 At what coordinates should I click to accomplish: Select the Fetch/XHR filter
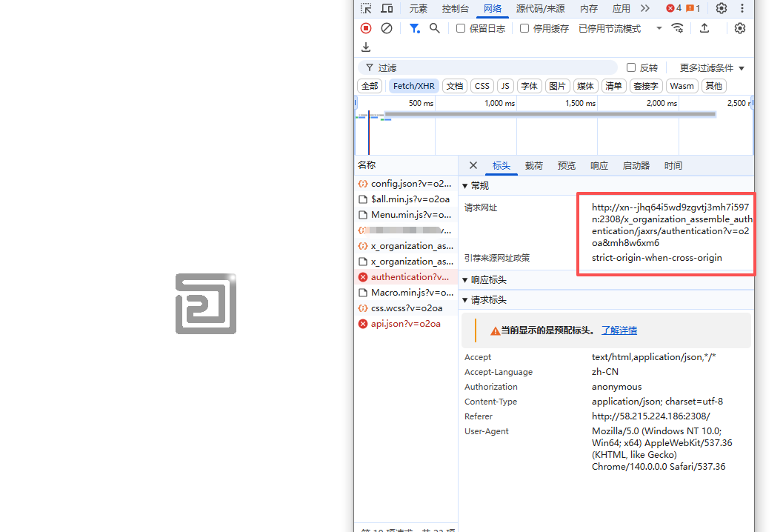413,85
